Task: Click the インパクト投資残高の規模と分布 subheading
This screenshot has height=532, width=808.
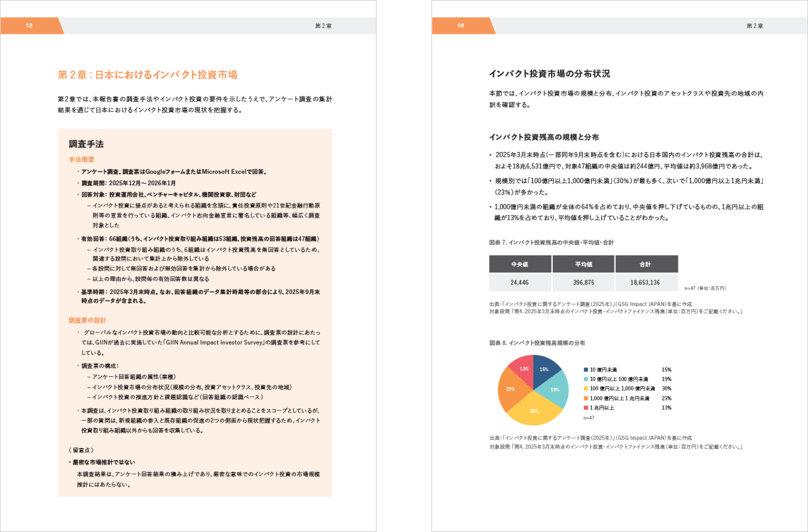Action: coord(544,137)
